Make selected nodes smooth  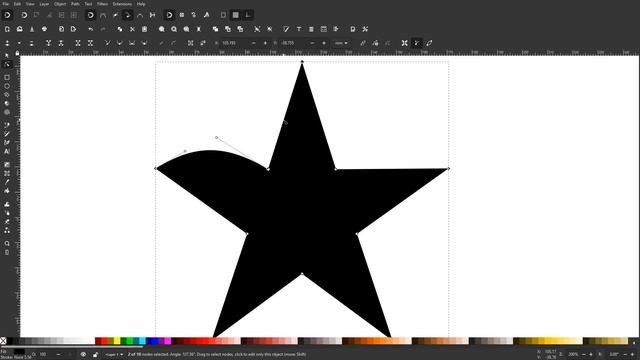(x=120, y=43)
